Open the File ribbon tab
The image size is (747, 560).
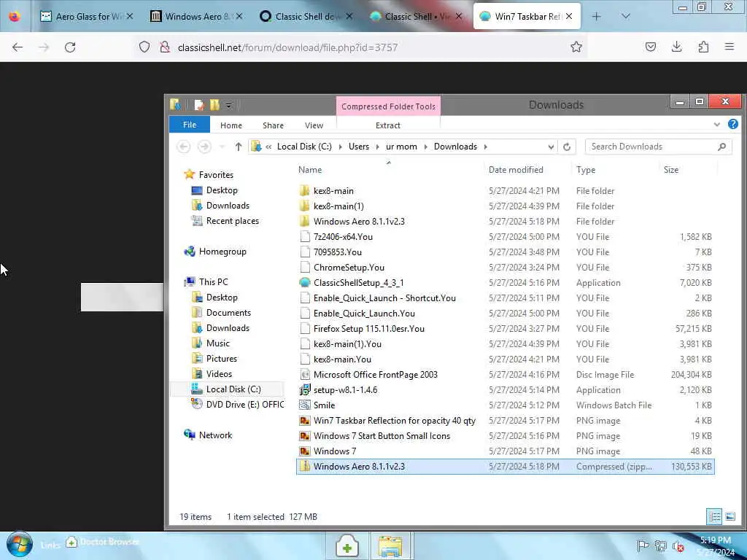pos(190,125)
